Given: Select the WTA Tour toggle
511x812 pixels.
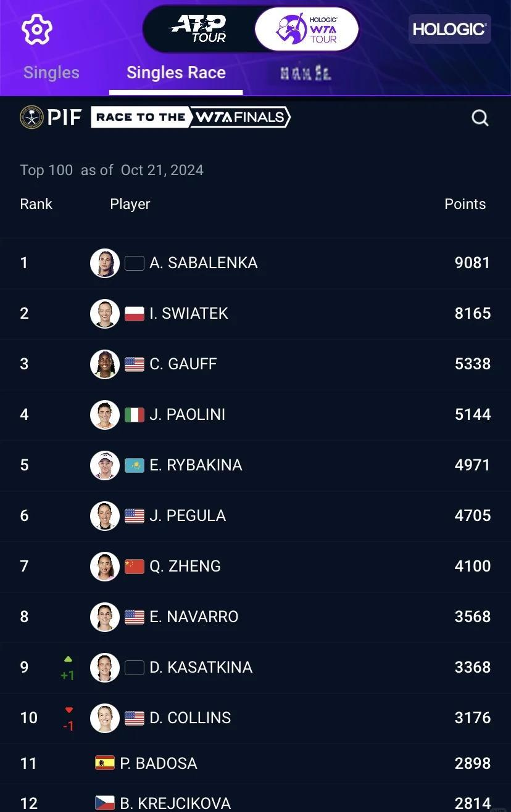Looking at the screenshot, I should click(x=307, y=29).
